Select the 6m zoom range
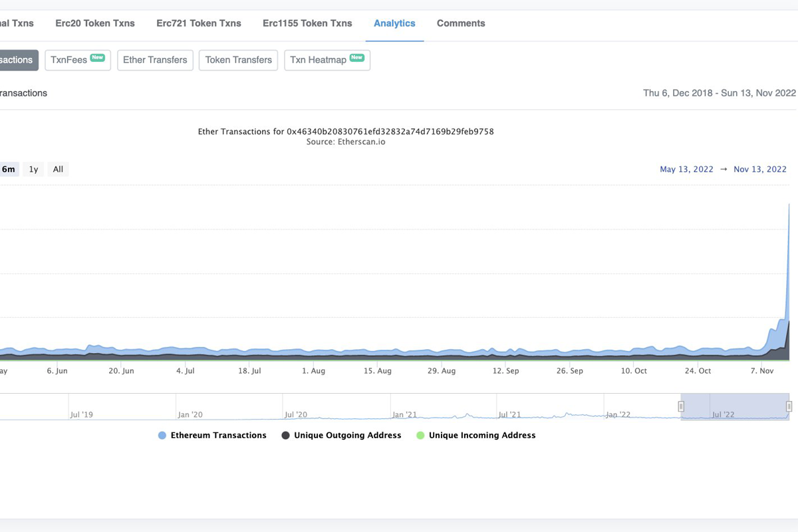The image size is (798, 532). click(9, 170)
